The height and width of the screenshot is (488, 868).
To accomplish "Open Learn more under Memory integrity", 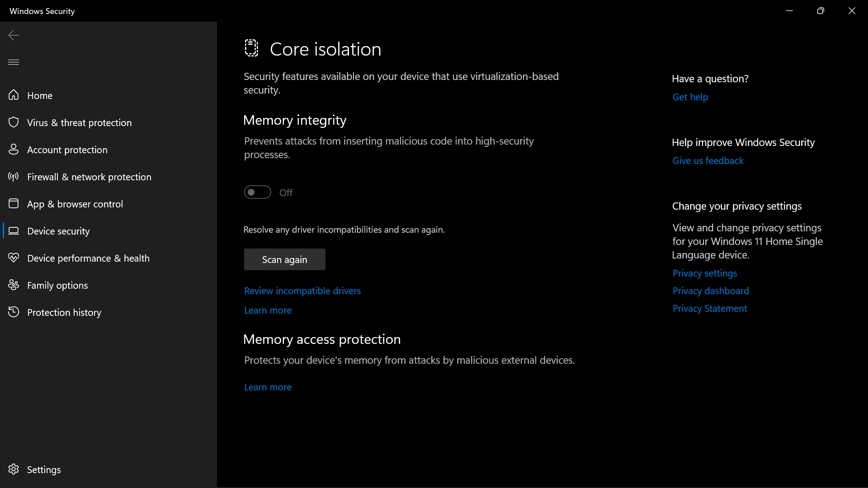I will [x=268, y=310].
